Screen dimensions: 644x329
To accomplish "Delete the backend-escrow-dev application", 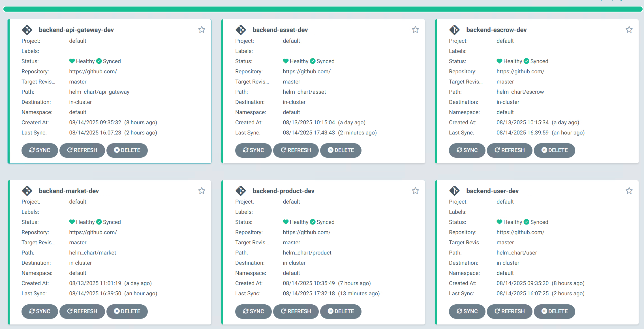I will (555, 150).
